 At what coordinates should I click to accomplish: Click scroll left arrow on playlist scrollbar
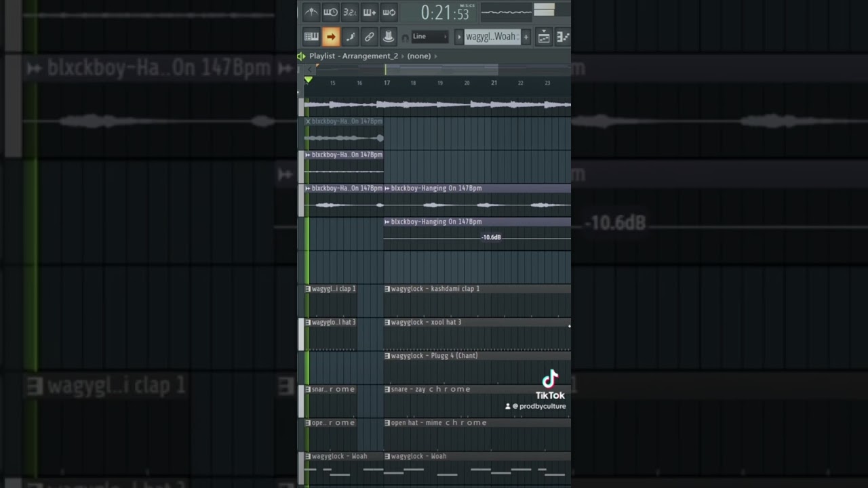309,69
